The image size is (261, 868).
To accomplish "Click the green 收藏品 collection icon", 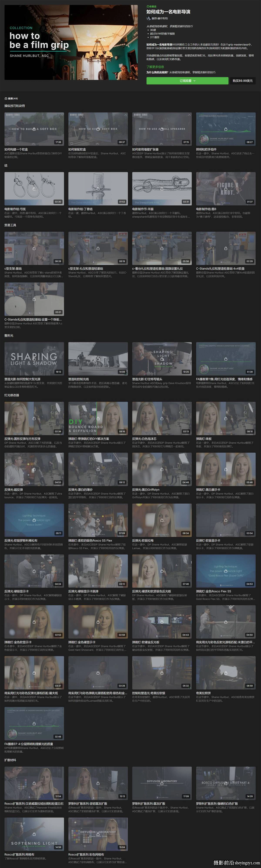I will point(147,6).
